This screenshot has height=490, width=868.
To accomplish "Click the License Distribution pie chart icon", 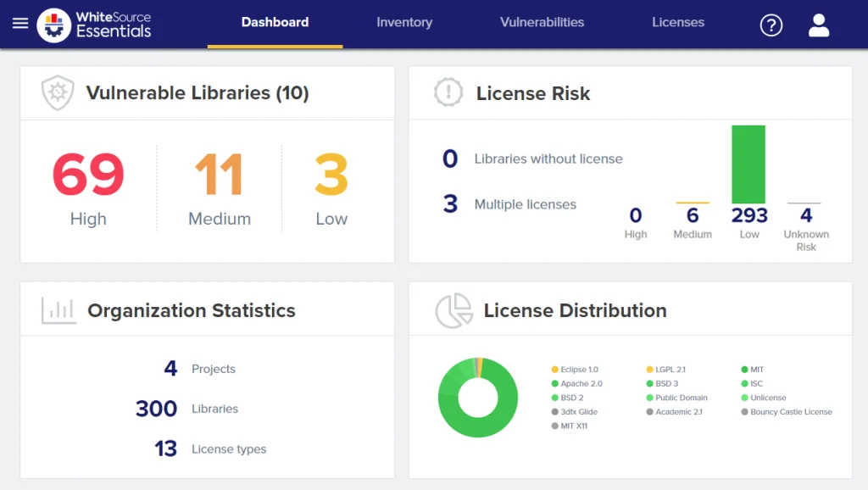I will pos(452,310).
